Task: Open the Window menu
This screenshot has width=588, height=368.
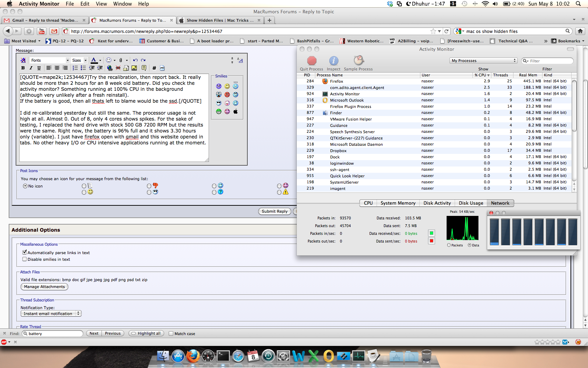Action: (x=122, y=4)
